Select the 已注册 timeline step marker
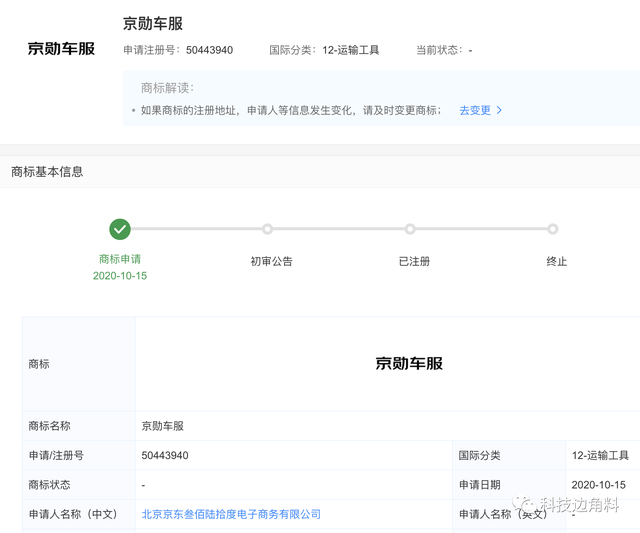 [410, 229]
